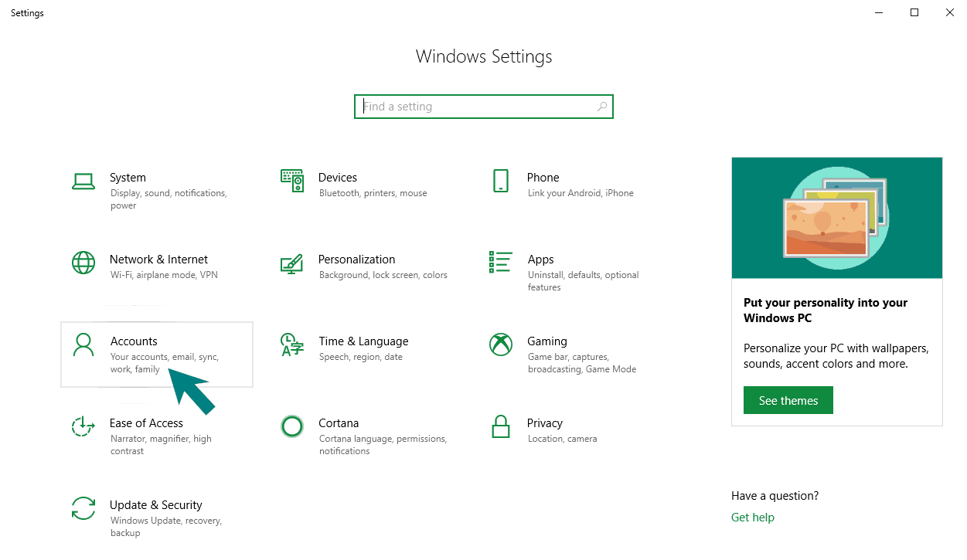Select the Cortana category title
The image size is (967, 560).
(339, 423)
